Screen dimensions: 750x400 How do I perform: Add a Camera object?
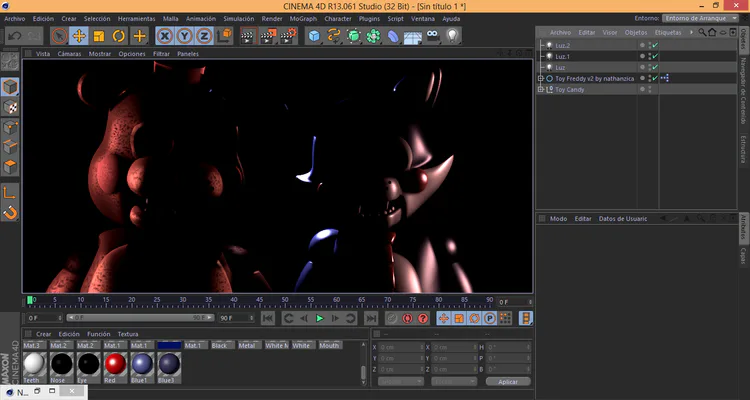433,36
